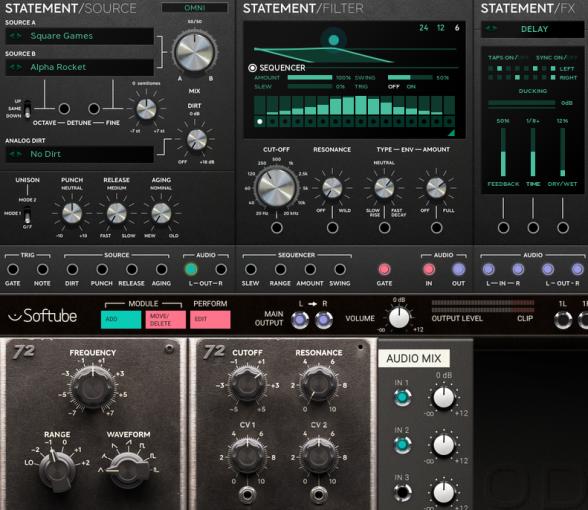The image size is (588, 510).
Task: Select the 12 dB filter slope
Action: tap(441, 28)
